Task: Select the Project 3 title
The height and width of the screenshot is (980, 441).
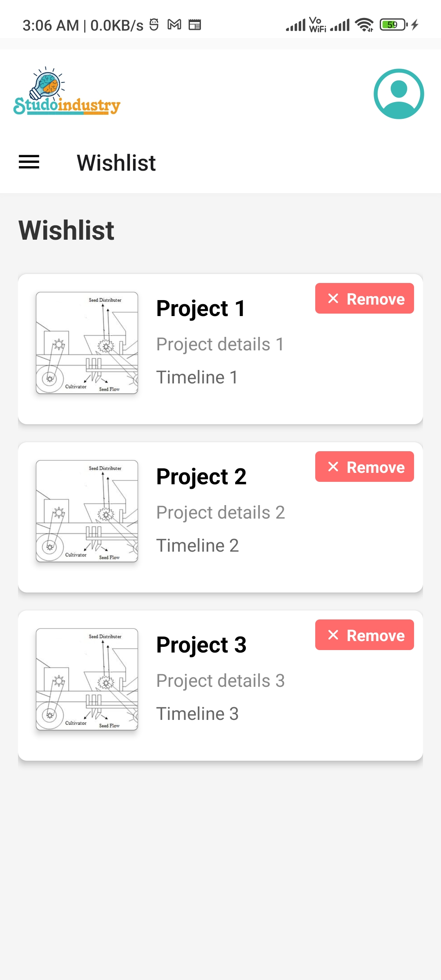Action: [x=201, y=645]
